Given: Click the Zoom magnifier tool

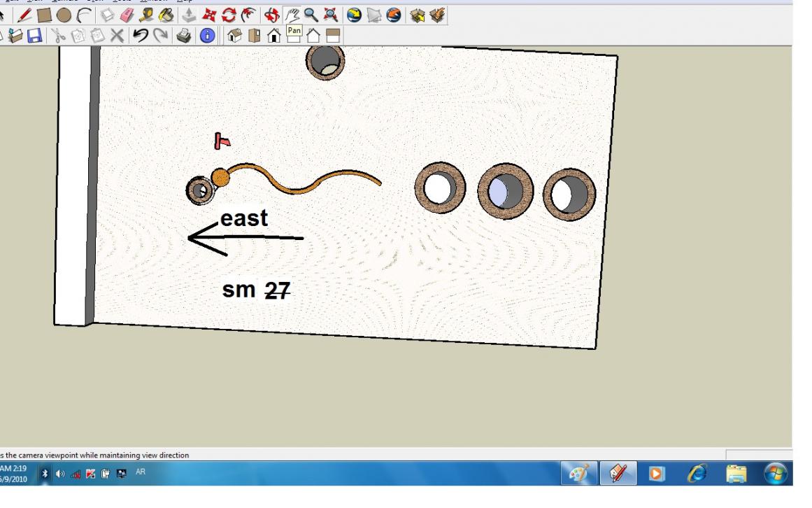Looking at the screenshot, I should [311, 15].
